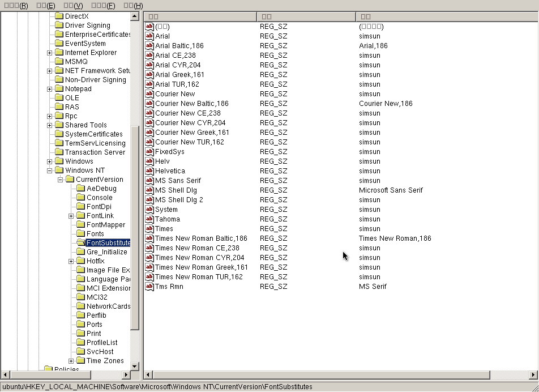The height and width of the screenshot is (392, 539).
Task: Select the string icon beside Tahoma
Action: click(149, 219)
